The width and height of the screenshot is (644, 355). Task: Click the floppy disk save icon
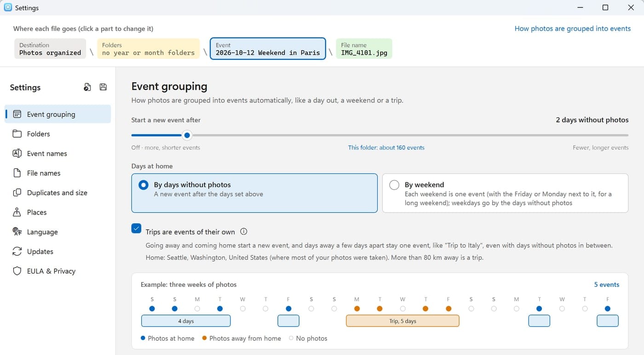[103, 87]
